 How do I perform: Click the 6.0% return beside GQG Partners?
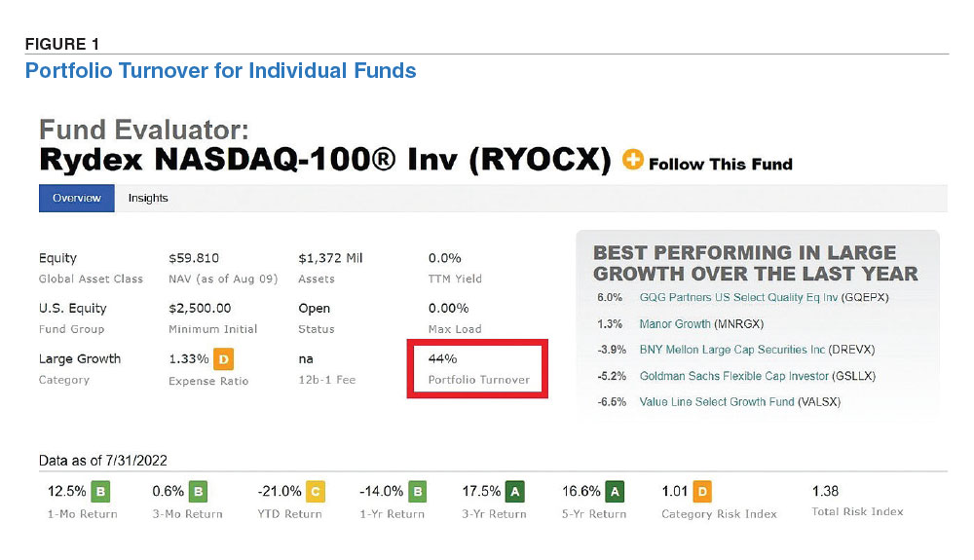[x=610, y=297]
